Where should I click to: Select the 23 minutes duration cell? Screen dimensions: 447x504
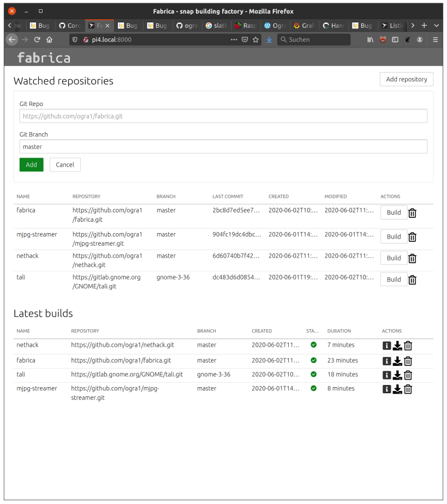(343, 360)
